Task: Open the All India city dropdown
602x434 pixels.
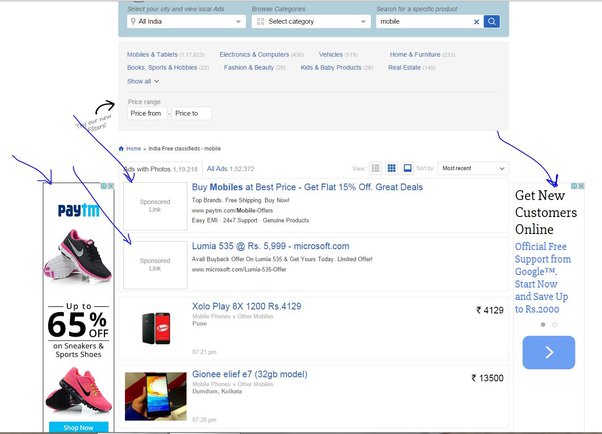Action: (186, 22)
